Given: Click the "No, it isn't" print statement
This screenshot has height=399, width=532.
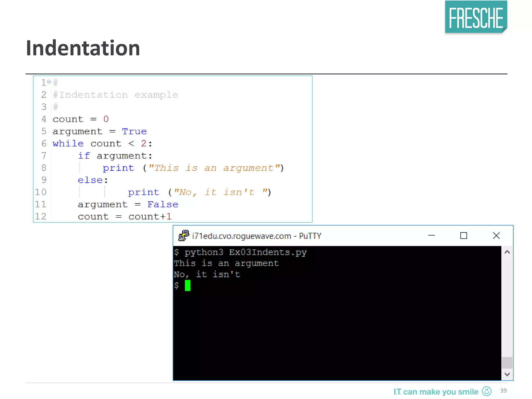Looking at the screenshot, I should (x=199, y=192).
